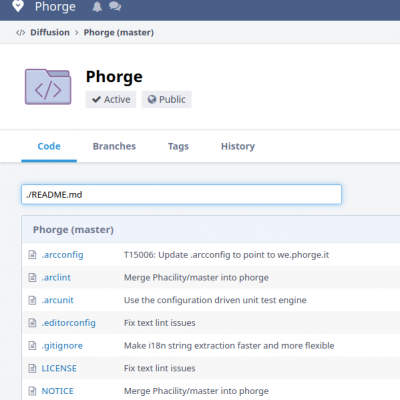Open the notifications bell icon
Image resolution: width=400 pixels, height=400 pixels.
point(97,7)
